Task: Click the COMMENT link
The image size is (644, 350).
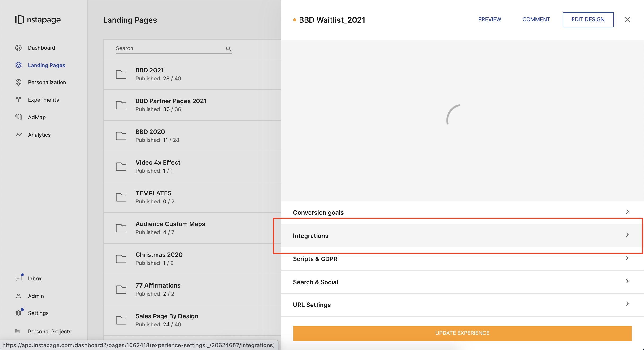Action: (x=536, y=19)
